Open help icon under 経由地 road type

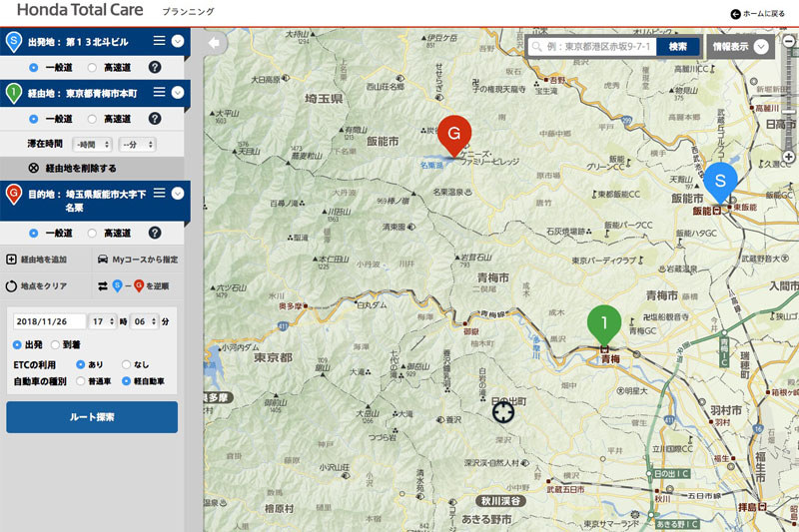point(155,119)
